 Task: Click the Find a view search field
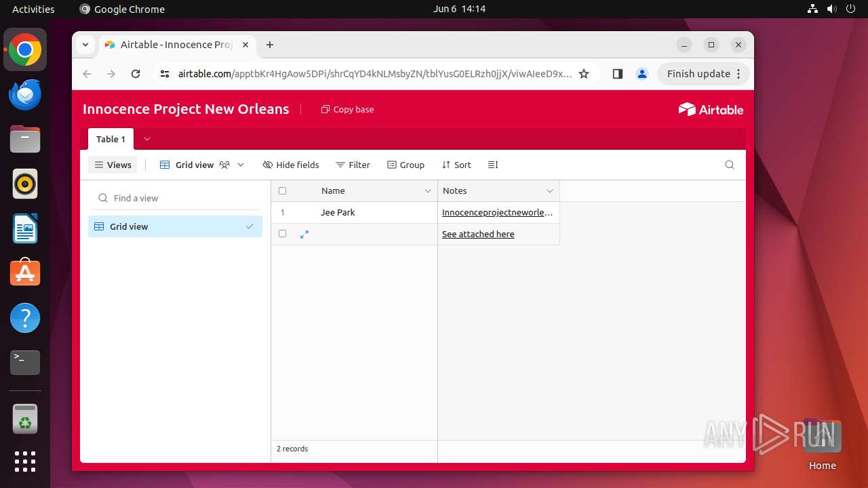[x=175, y=198]
